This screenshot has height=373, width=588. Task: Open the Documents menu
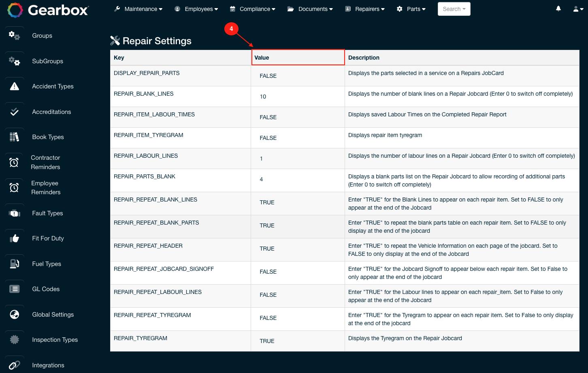click(310, 9)
